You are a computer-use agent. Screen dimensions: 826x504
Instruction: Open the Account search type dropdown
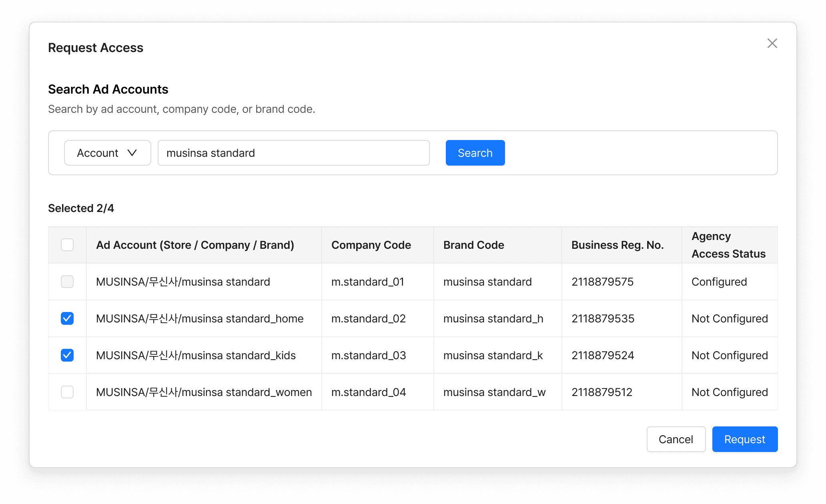pos(107,153)
